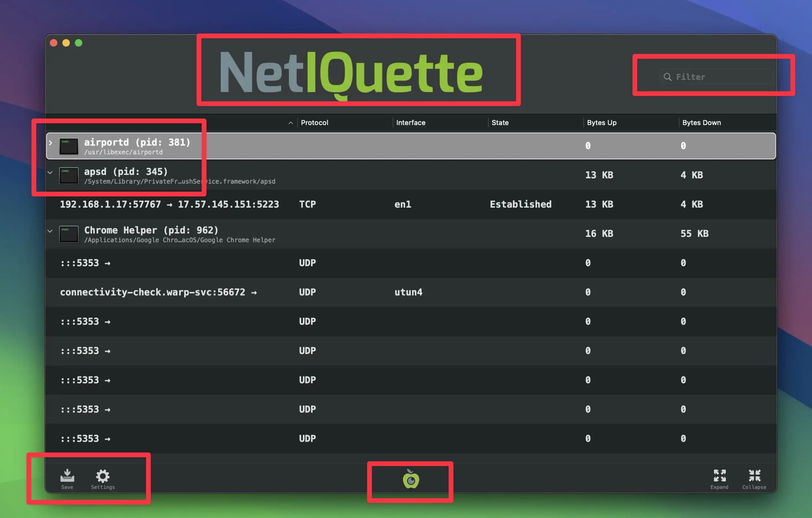Sort by Bytes Up column header
This screenshot has width=812, height=518.
click(601, 123)
